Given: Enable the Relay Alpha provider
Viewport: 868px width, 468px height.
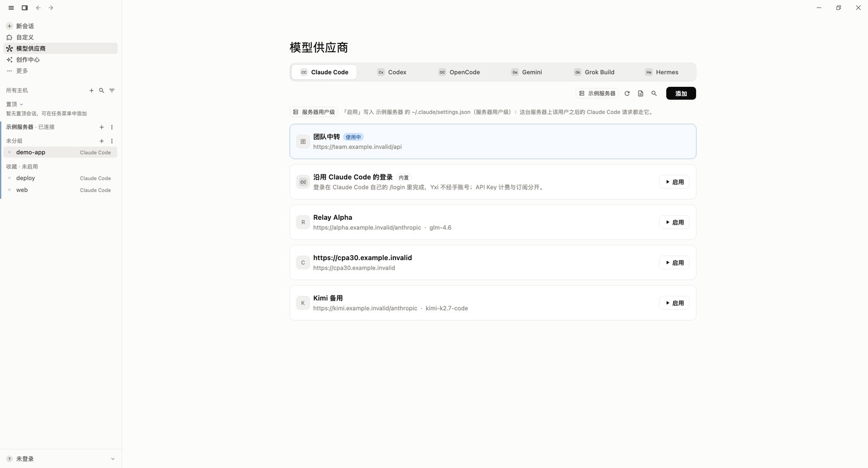Looking at the screenshot, I should pyautogui.click(x=674, y=222).
